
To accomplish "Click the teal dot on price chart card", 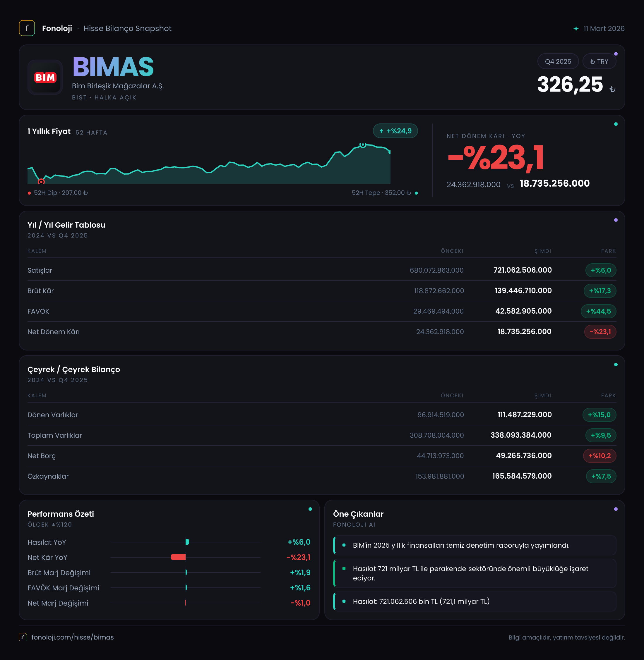I will click(x=616, y=124).
